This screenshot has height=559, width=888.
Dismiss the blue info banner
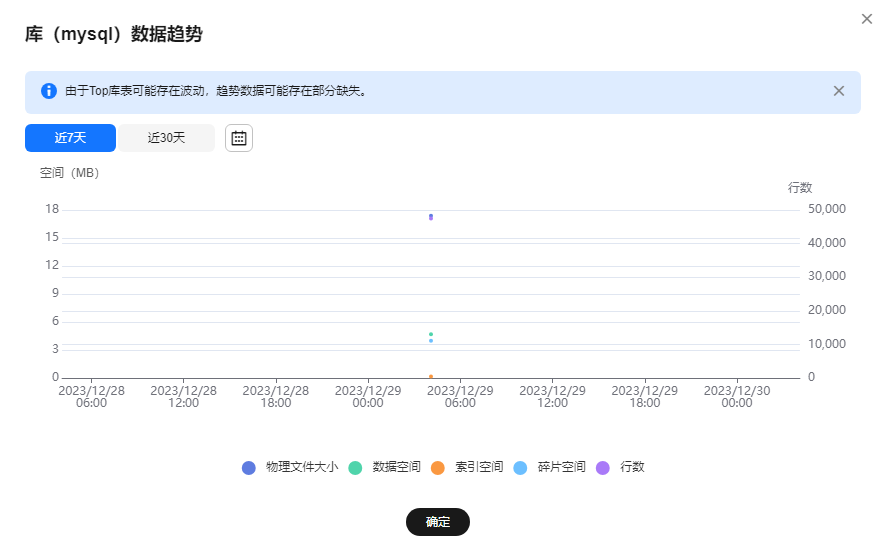click(839, 91)
